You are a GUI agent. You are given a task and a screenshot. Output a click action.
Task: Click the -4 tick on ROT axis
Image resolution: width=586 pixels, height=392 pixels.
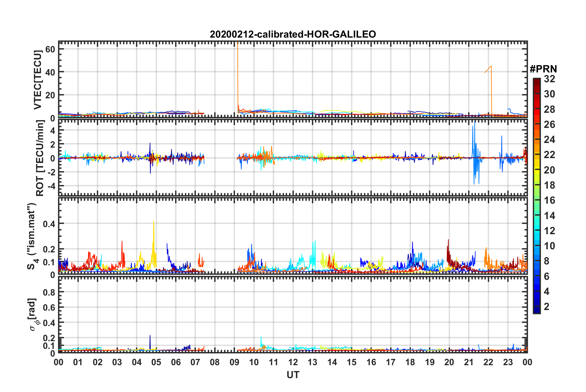pos(51,186)
